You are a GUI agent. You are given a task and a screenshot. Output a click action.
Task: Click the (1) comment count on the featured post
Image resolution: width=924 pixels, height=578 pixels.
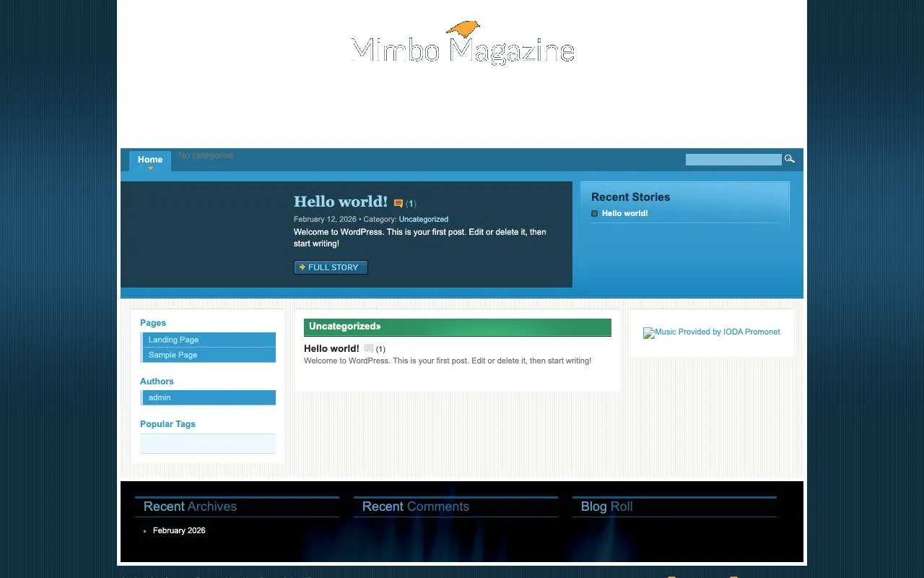click(411, 204)
